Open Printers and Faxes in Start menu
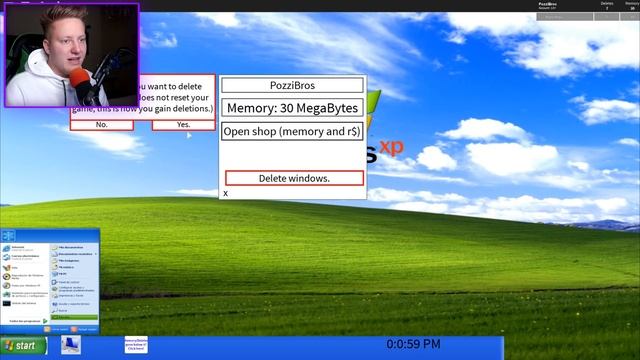Image resolution: width=640 pixels, height=360 pixels. pos(68,296)
